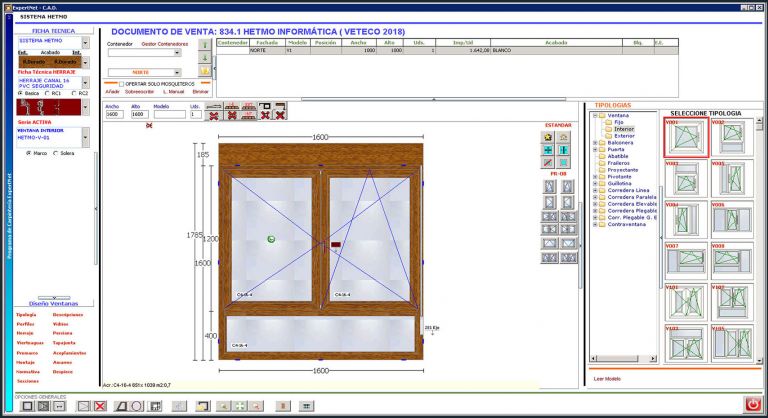Click the green up arrow container button
This screenshot has height=418, width=768.
205,45
